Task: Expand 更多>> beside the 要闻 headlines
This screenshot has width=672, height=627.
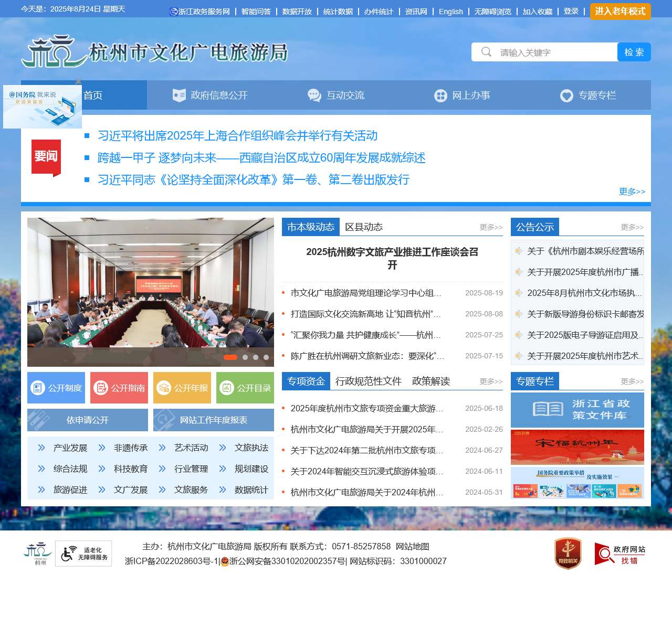Action: [x=632, y=192]
